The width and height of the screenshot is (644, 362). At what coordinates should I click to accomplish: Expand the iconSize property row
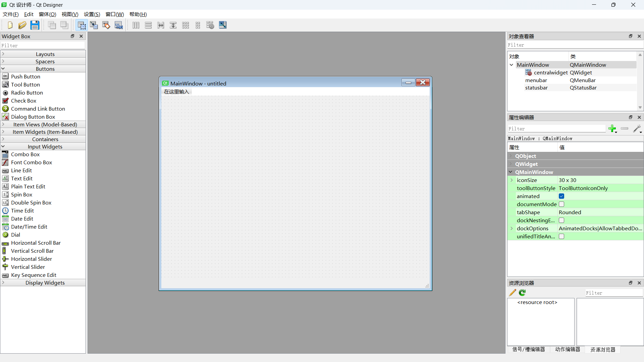click(x=512, y=180)
